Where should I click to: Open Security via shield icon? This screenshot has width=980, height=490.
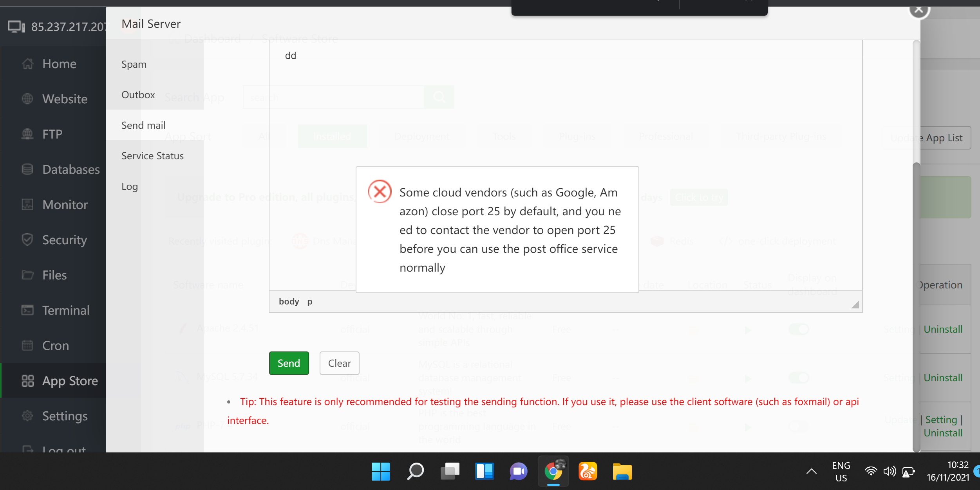point(27,240)
